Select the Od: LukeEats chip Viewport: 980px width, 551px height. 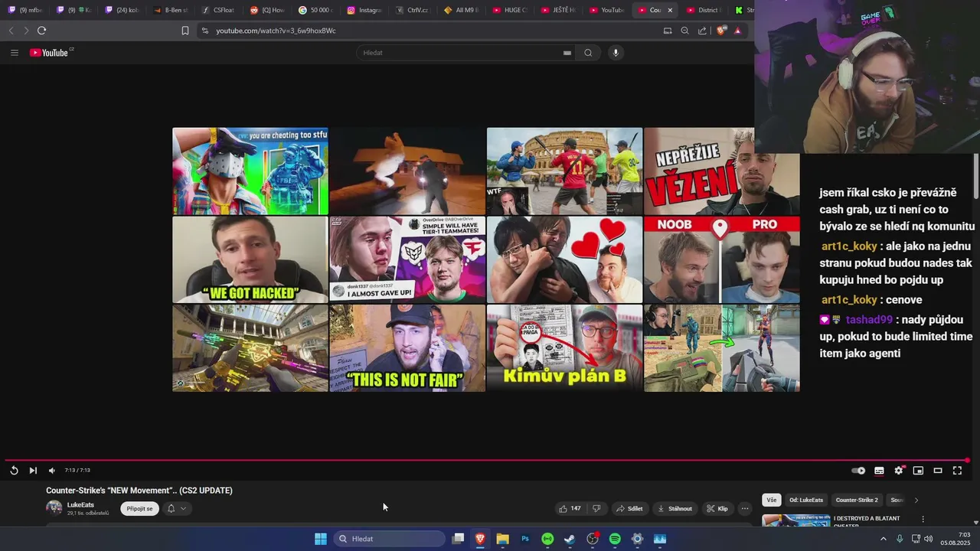tap(806, 500)
